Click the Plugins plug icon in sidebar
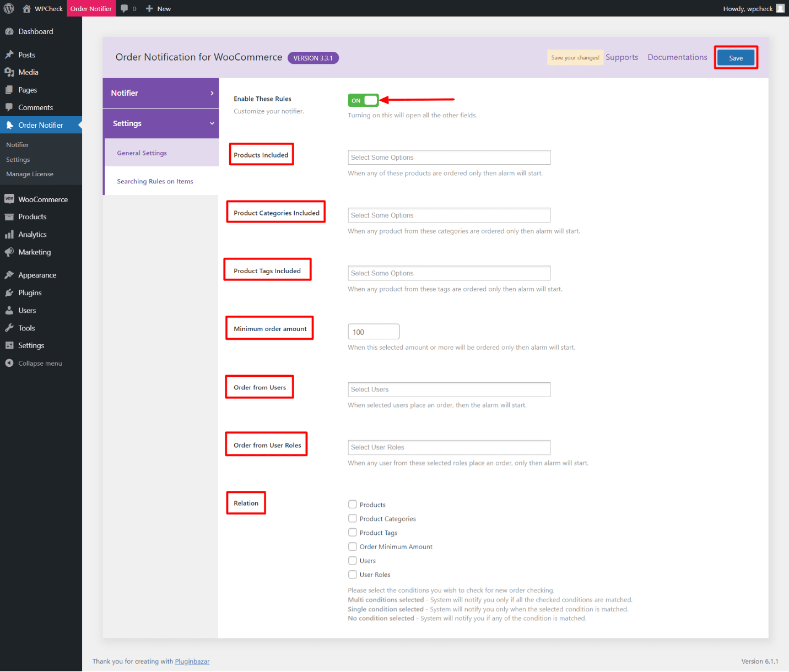789x672 pixels. pos(9,292)
